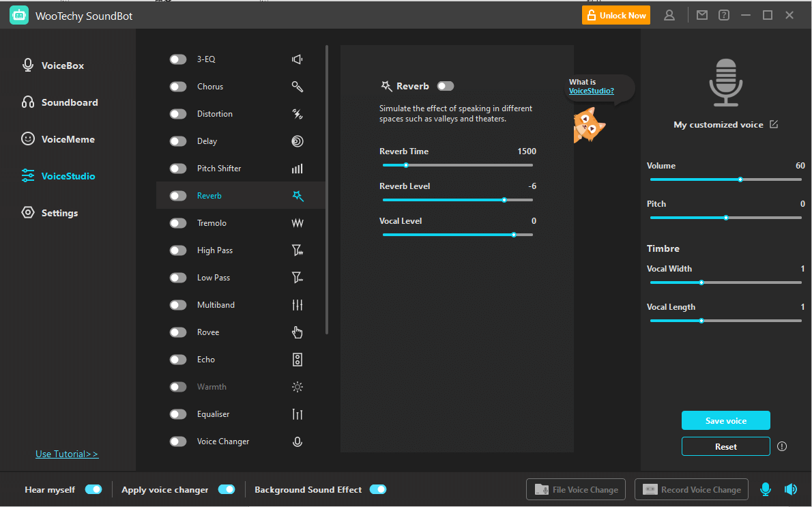Open the user account profile icon
The width and height of the screenshot is (812, 507).
[x=669, y=15]
